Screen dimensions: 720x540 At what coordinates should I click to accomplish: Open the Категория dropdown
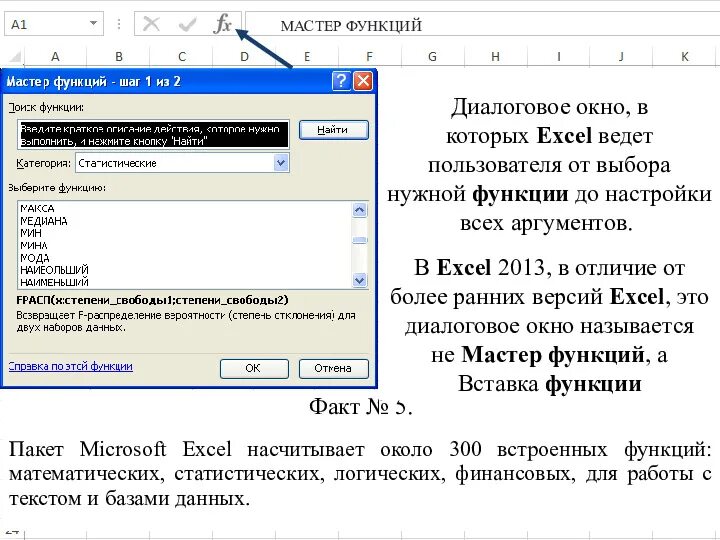[x=281, y=163]
